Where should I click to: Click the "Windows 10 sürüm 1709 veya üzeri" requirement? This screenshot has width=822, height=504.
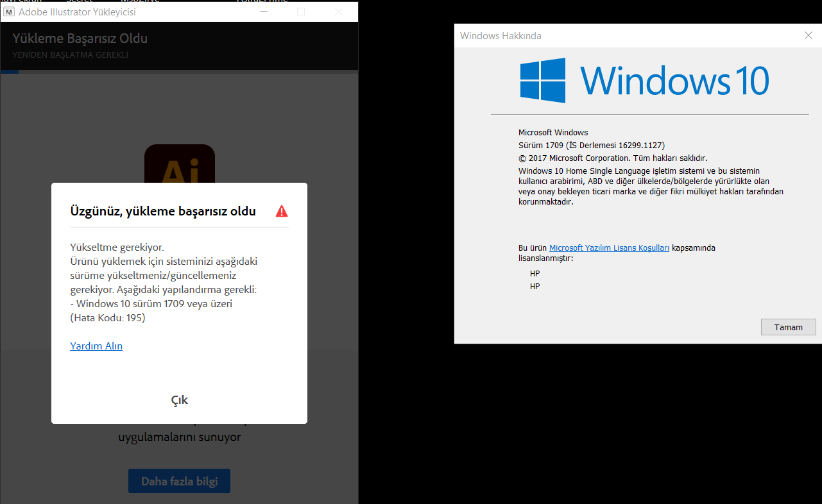click(x=153, y=303)
